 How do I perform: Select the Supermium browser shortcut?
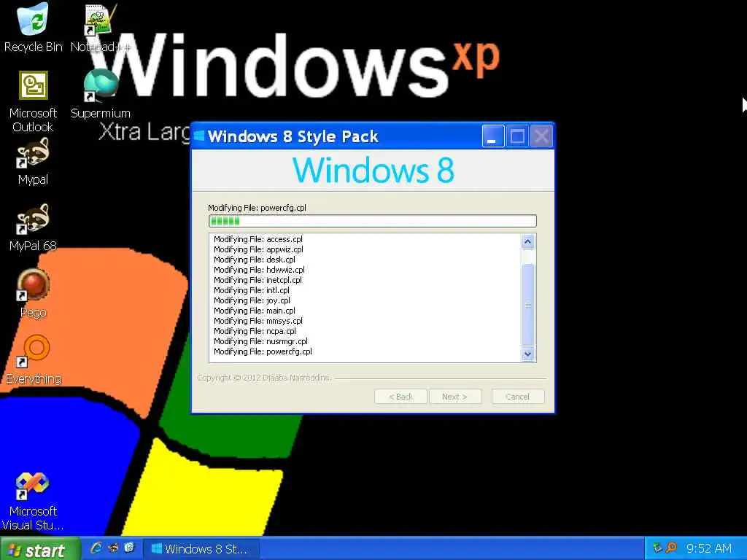click(x=100, y=93)
